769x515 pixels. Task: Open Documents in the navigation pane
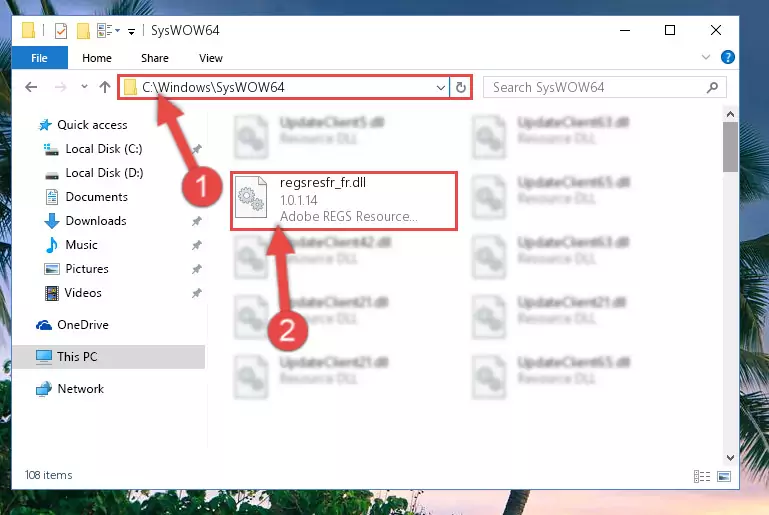click(x=96, y=197)
